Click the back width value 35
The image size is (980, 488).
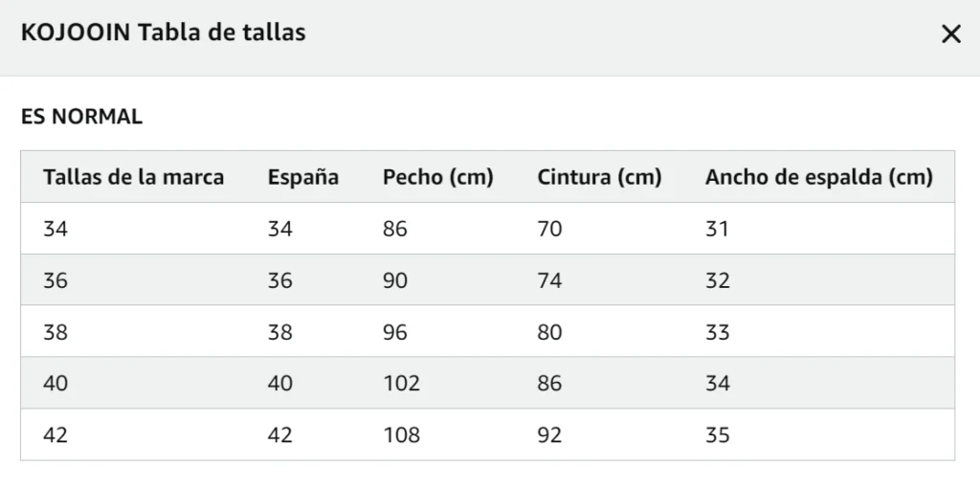click(x=718, y=434)
